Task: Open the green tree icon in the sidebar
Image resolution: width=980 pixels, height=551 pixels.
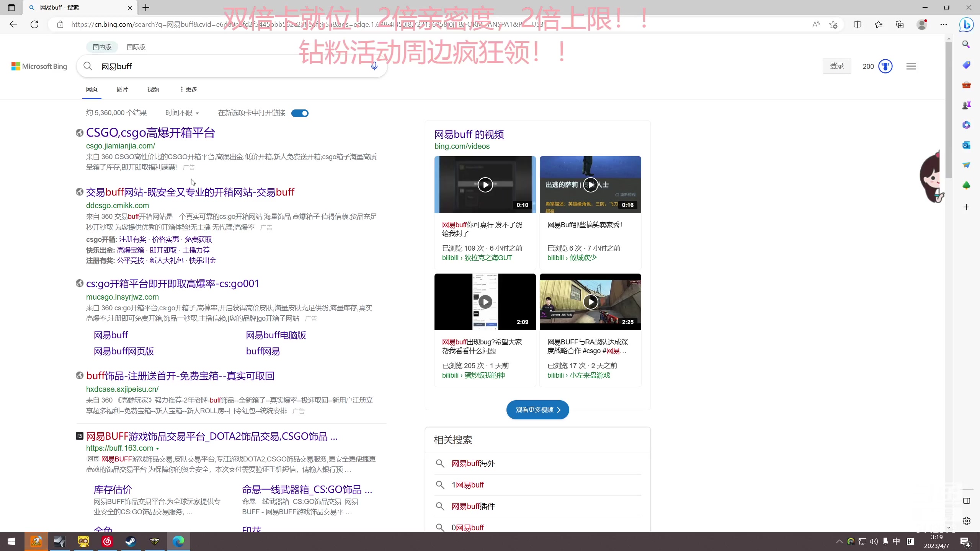Action: (966, 186)
